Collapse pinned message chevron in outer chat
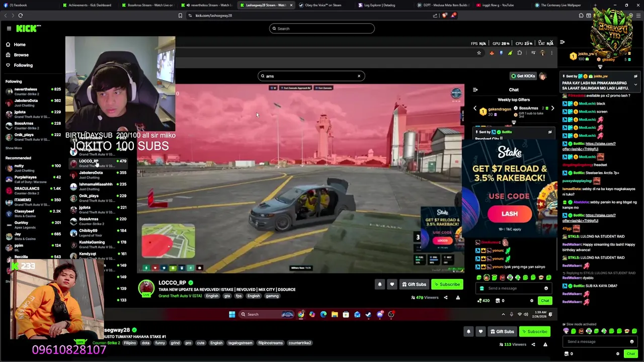This screenshot has width=644, height=362. pyautogui.click(x=635, y=85)
